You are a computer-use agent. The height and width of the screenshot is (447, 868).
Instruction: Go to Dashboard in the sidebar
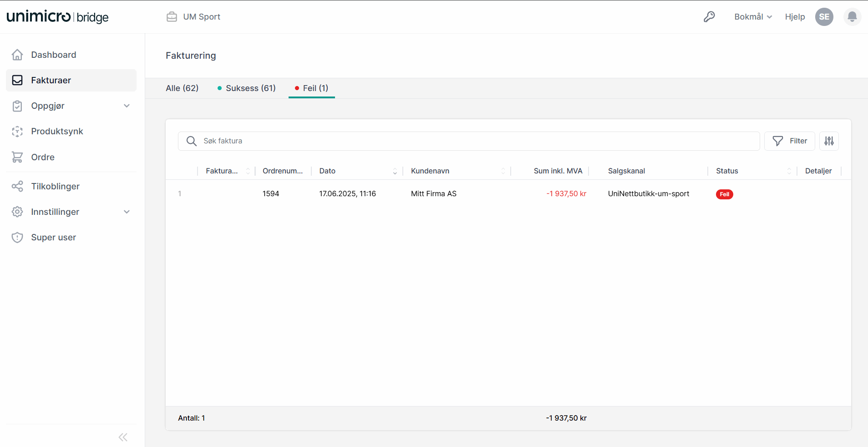(x=53, y=55)
